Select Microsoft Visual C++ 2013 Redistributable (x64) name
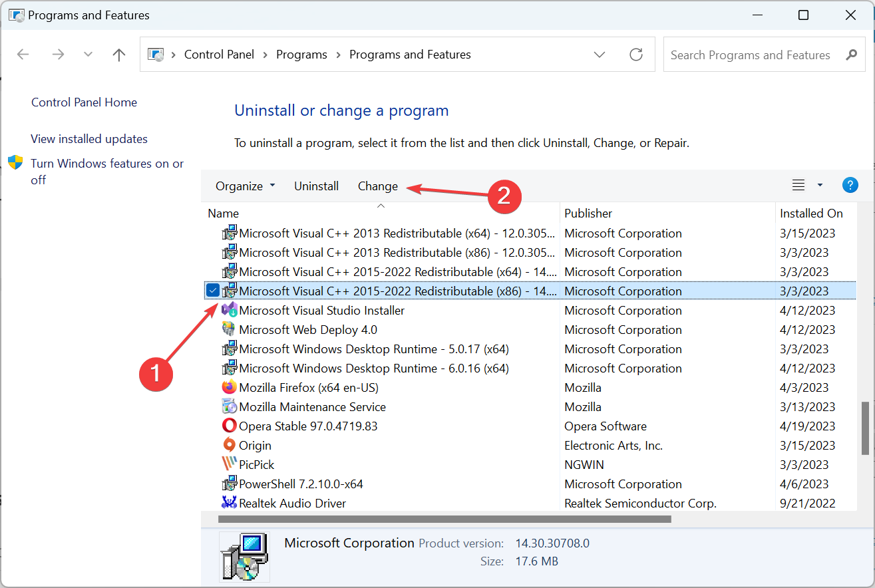This screenshot has height=588, width=875. (x=397, y=233)
